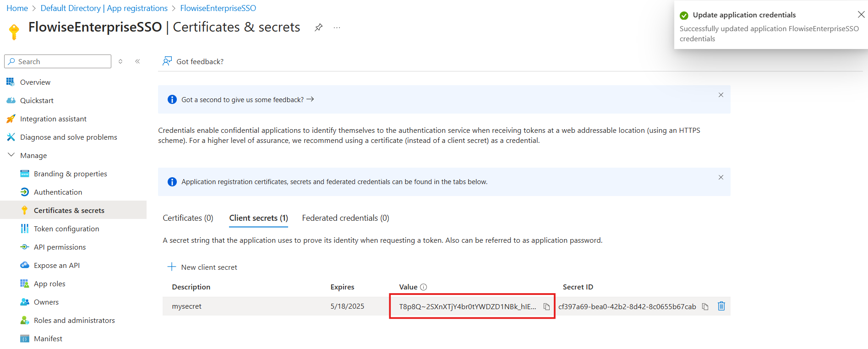Viewport: 868px width, 349px height.
Task: Collapse the Manage section
Action: 11,155
